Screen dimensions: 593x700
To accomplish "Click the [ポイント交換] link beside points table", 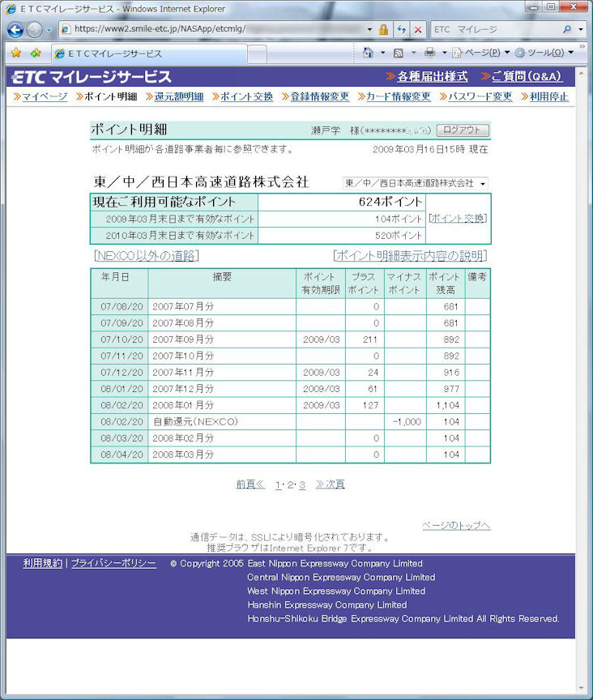I will pos(458,218).
